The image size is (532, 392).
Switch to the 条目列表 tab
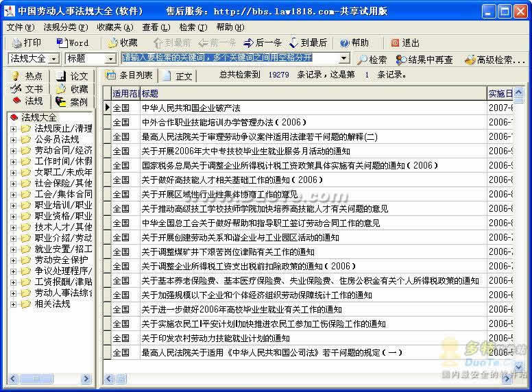coord(130,75)
